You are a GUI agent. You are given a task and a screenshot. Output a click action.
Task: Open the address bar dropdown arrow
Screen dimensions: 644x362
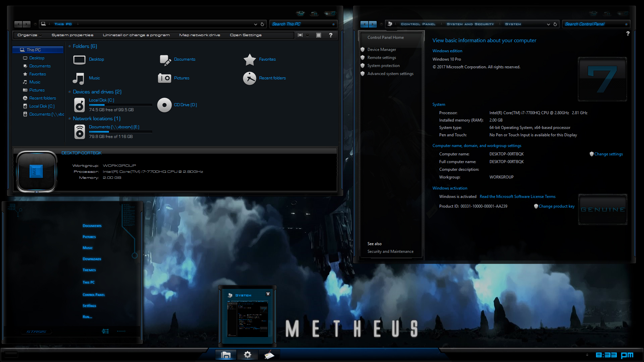(256, 24)
